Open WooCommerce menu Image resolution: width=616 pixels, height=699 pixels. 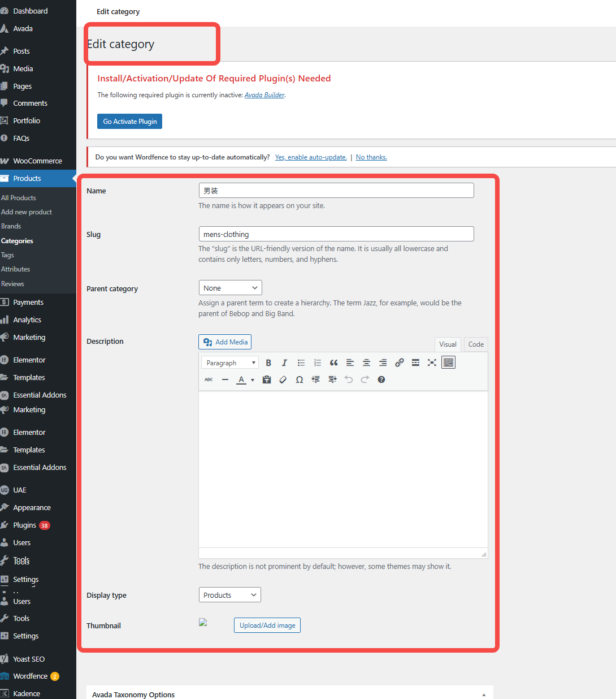38,161
